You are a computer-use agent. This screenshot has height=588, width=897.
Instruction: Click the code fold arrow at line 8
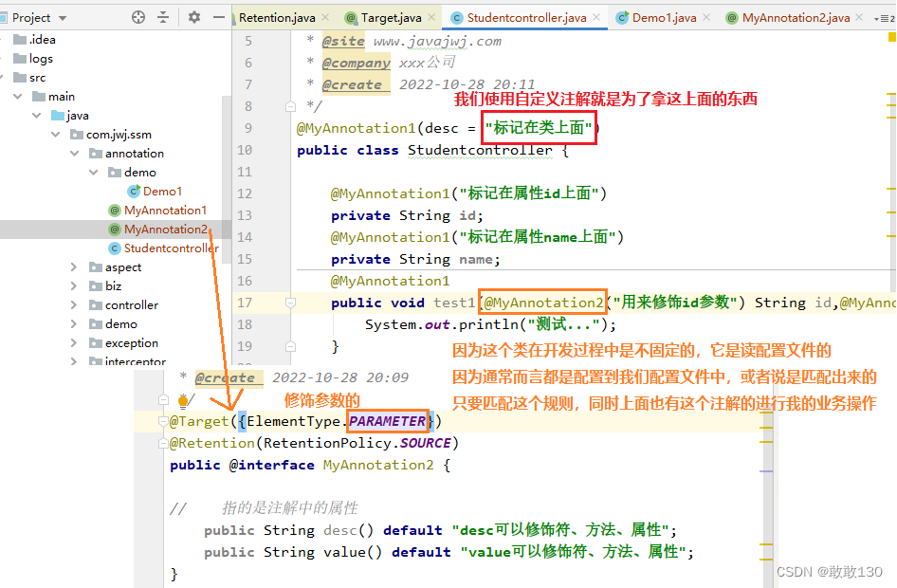(x=290, y=104)
